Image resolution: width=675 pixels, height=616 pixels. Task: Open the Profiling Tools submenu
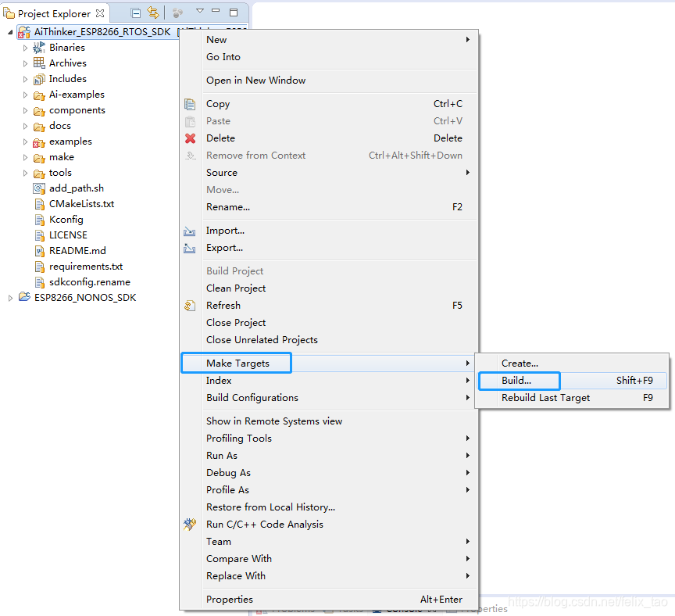tap(330, 439)
